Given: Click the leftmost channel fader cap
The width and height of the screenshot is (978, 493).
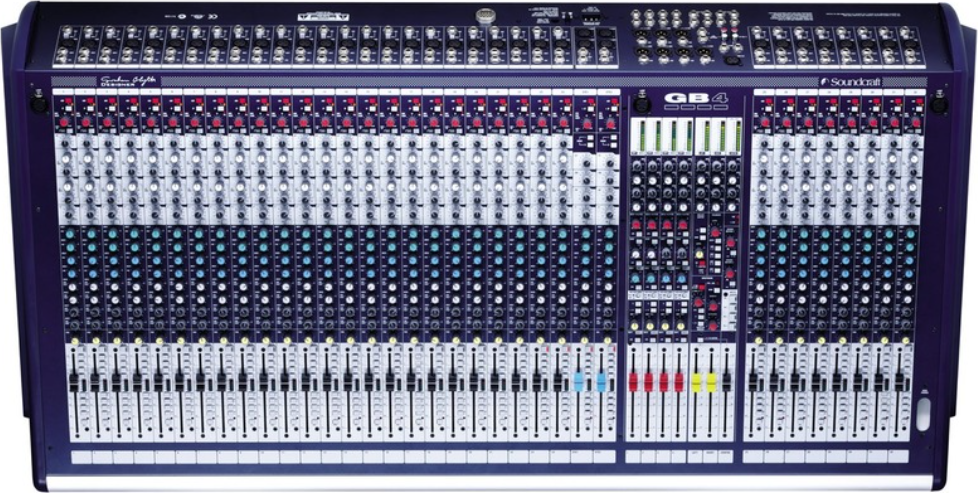Looking at the screenshot, I should coord(74,383).
